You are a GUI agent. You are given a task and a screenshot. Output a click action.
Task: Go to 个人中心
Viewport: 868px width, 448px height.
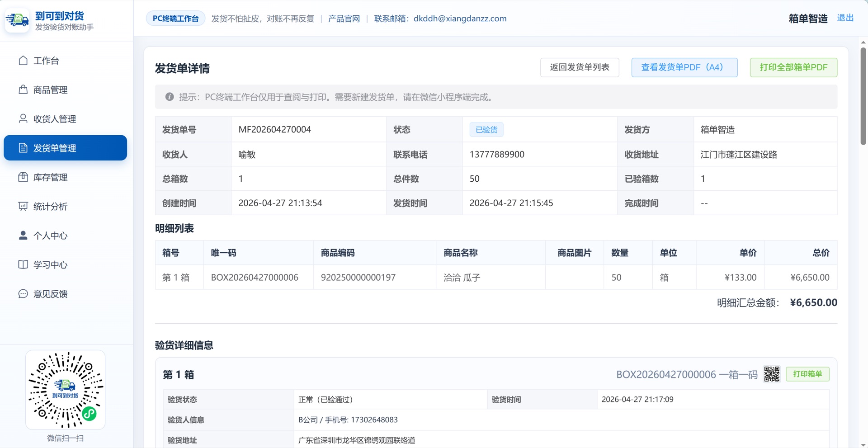65,236
